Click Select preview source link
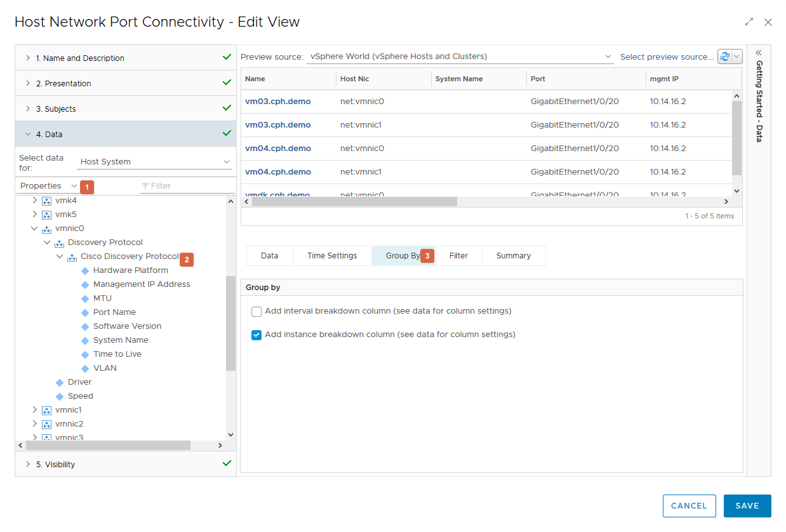Viewport: 786px width, 532px height. [x=667, y=57]
